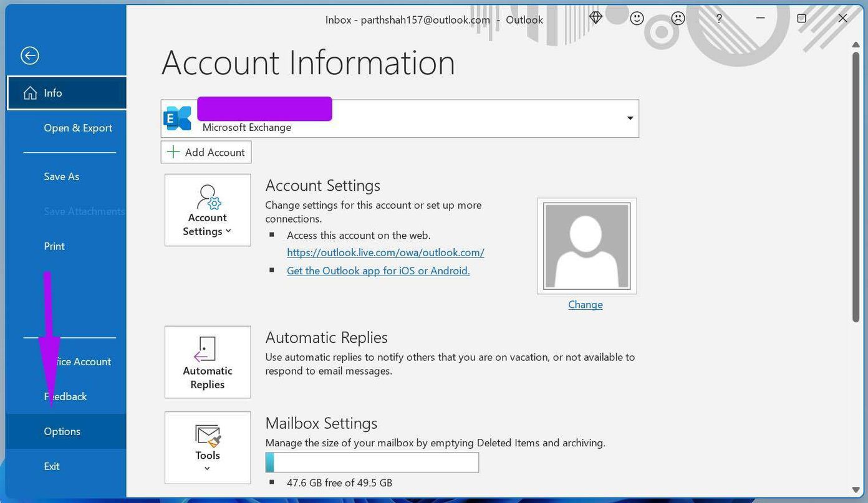Open Help with the question mark icon
The width and height of the screenshot is (868, 503).
(x=719, y=19)
